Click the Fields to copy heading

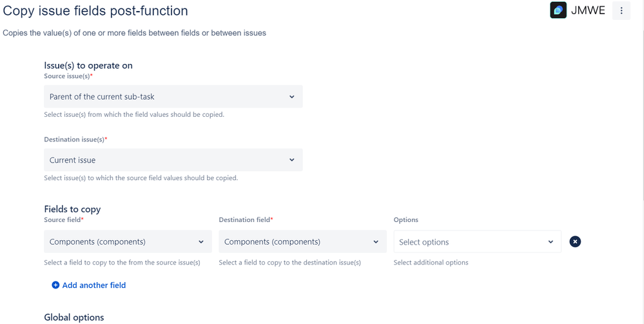click(x=72, y=209)
